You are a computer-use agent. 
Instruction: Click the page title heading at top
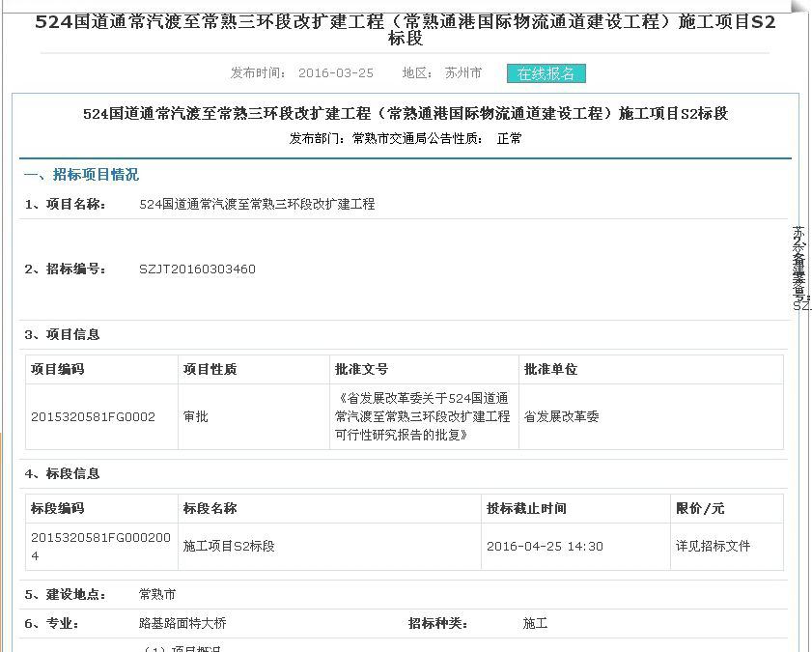click(x=406, y=30)
